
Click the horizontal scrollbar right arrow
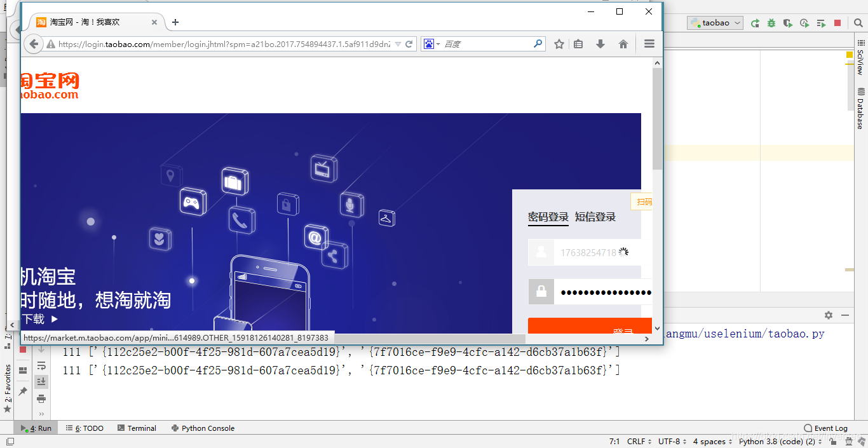click(647, 339)
